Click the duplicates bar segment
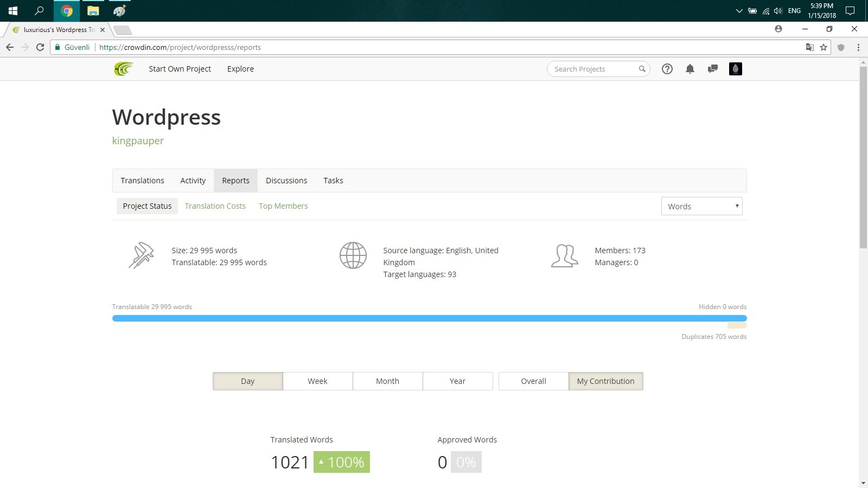Image resolution: width=868 pixels, height=488 pixels. click(737, 326)
